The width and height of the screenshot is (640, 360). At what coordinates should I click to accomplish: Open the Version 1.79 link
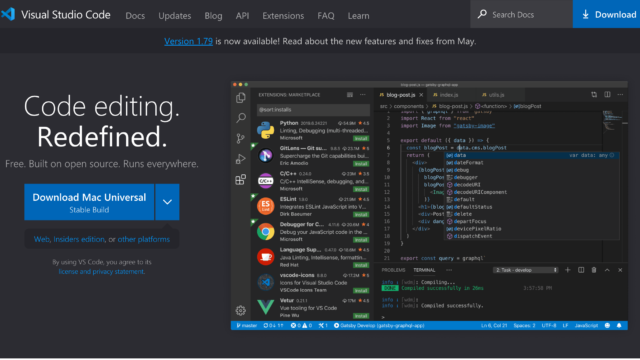(x=188, y=41)
